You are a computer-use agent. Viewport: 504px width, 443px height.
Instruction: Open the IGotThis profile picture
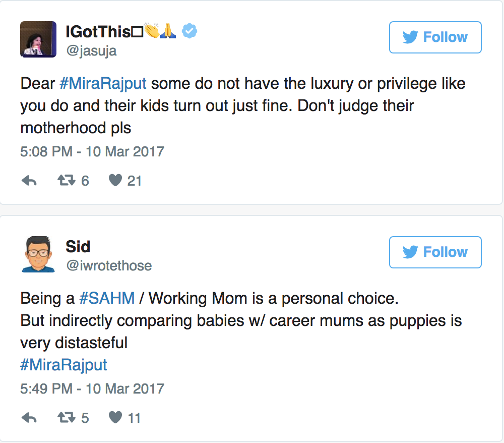point(38,38)
